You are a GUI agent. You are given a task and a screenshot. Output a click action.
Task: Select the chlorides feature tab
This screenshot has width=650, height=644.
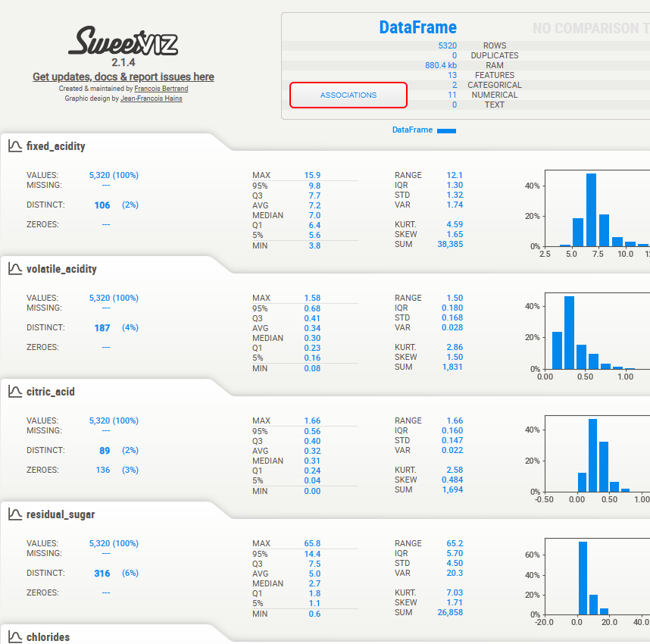pos(48,637)
